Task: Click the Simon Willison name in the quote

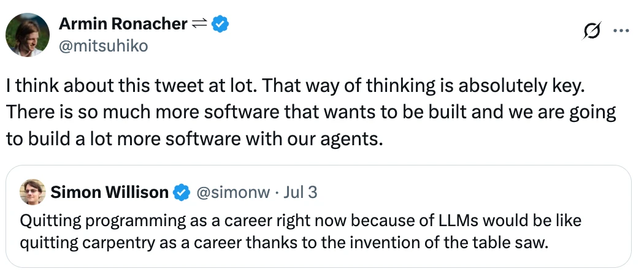Action: pyautogui.click(x=109, y=192)
